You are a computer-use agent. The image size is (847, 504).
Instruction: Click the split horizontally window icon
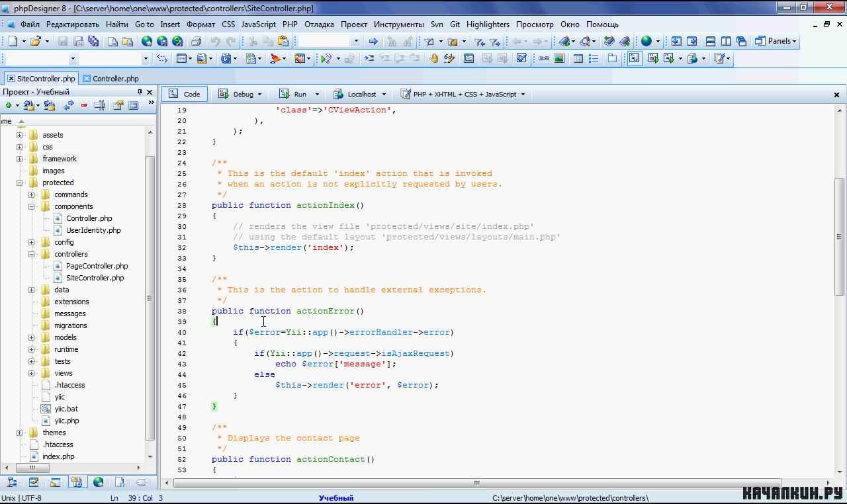click(x=710, y=41)
